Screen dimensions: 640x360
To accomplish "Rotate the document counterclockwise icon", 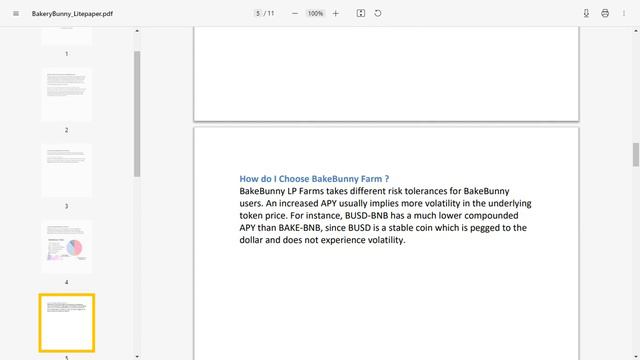I will 378,13.
